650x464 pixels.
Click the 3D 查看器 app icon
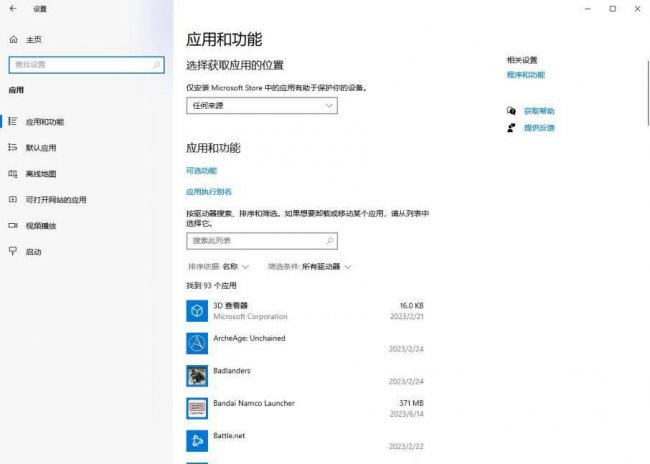coord(197,311)
